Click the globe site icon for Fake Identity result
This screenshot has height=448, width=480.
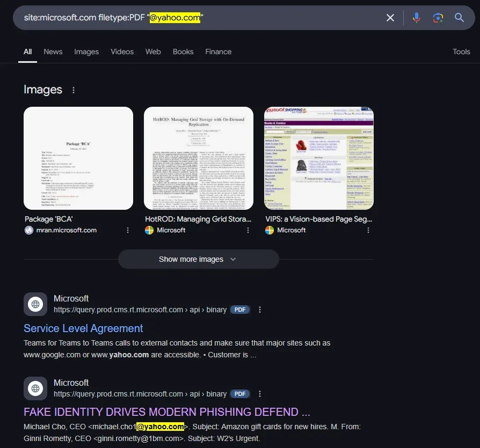[x=35, y=388]
